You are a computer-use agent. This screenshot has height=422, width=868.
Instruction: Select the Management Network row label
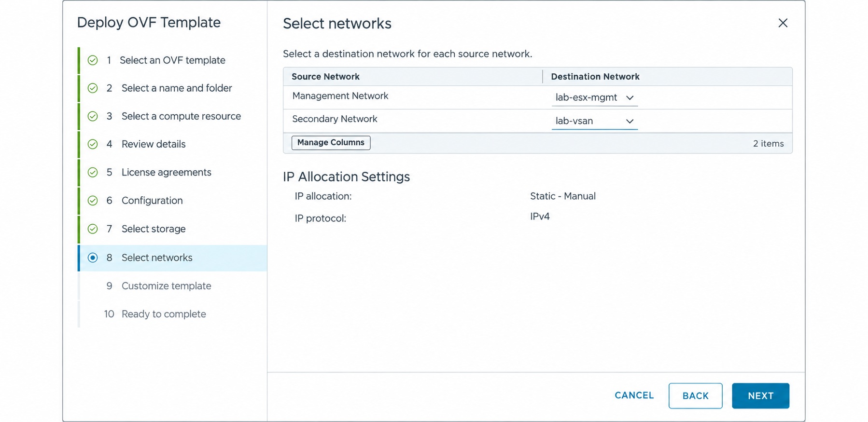(x=340, y=96)
